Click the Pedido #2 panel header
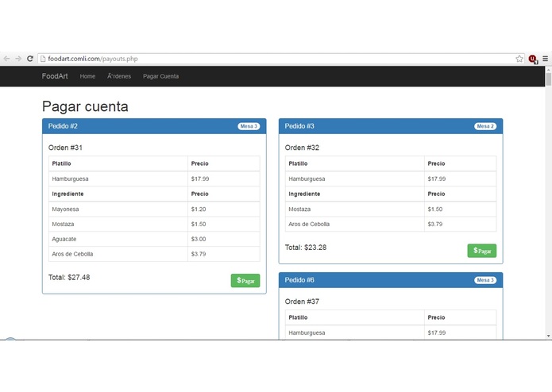 (154, 126)
